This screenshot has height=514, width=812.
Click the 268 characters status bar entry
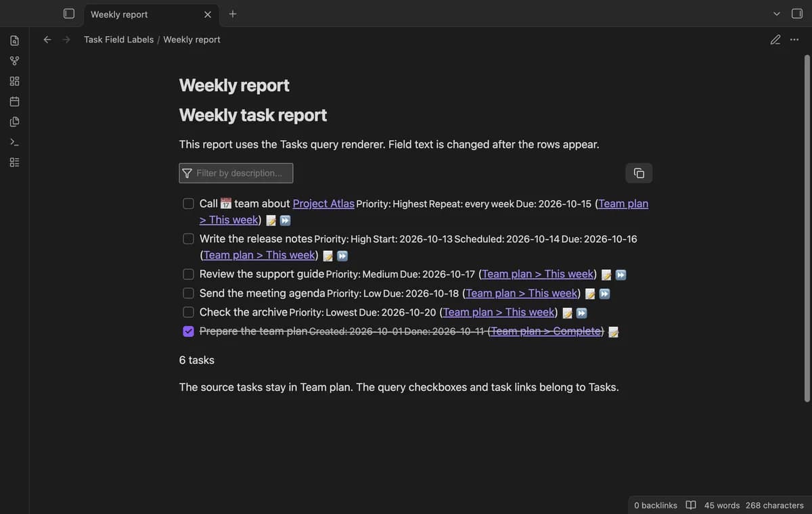775,505
